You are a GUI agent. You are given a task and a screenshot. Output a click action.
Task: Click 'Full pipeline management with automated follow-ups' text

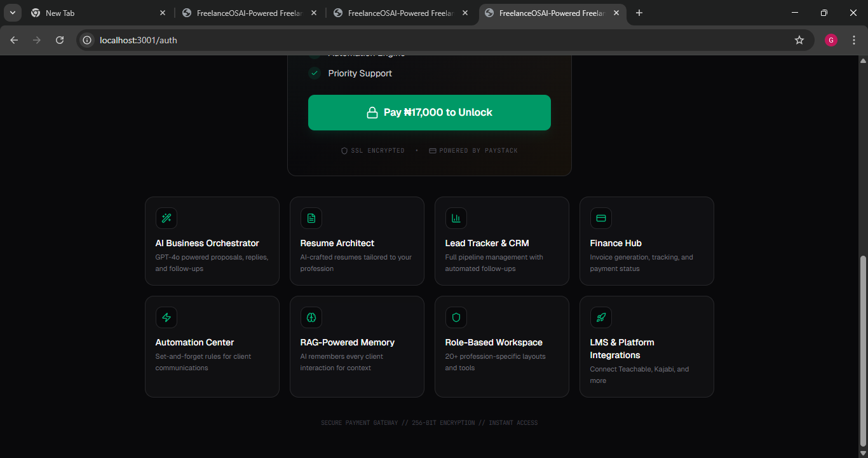pyautogui.click(x=494, y=263)
